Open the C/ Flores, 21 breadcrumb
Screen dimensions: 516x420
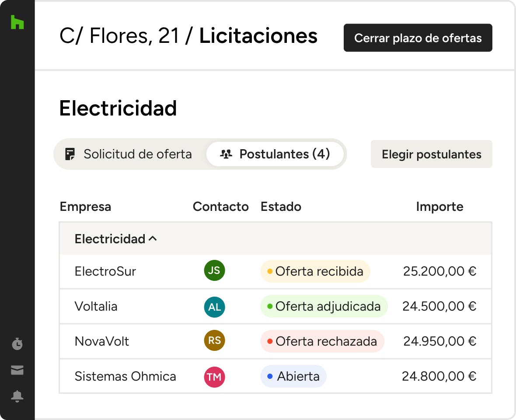[x=119, y=36]
